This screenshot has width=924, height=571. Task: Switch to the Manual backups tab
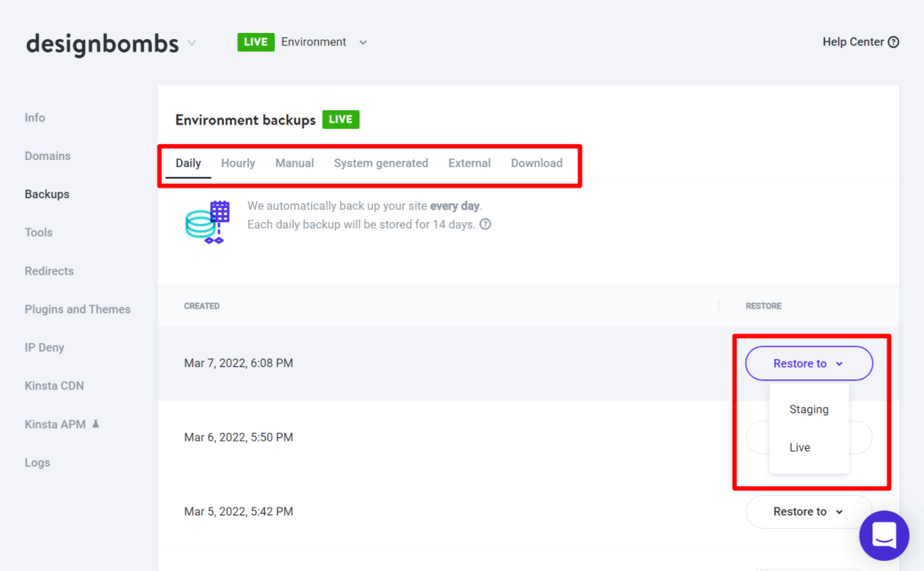(294, 163)
